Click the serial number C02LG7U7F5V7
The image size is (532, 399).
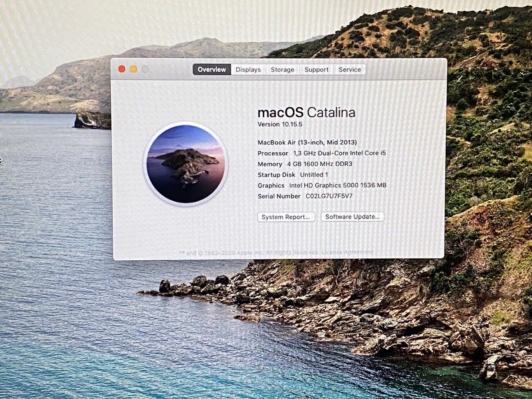click(329, 196)
